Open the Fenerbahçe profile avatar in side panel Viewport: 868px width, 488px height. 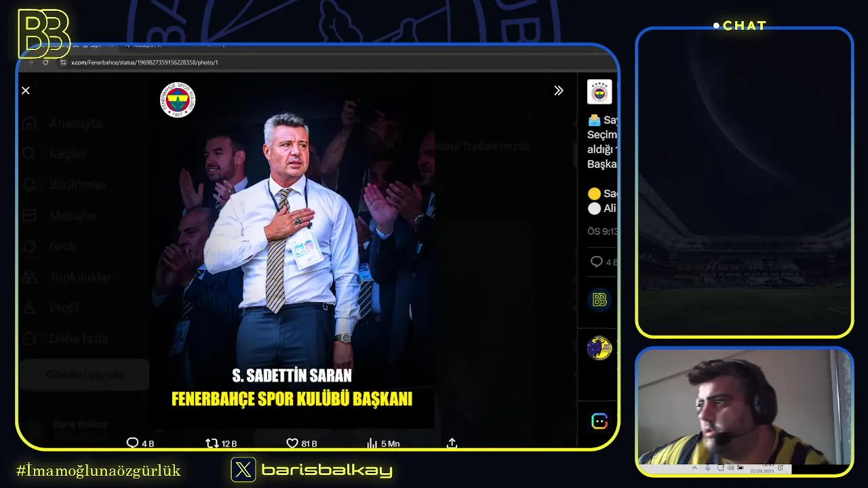coord(599,91)
